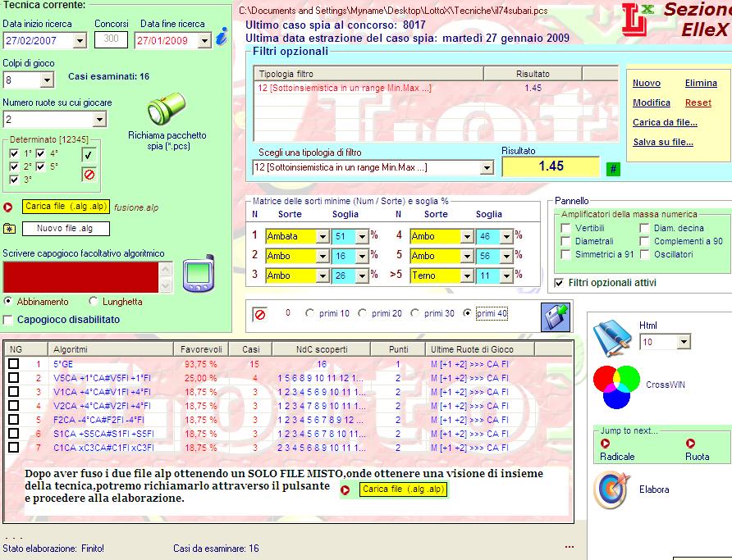This screenshot has width=732, height=560.
Task: Click Salva su file... link
Action: pyautogui.click(x=663, y=142)
